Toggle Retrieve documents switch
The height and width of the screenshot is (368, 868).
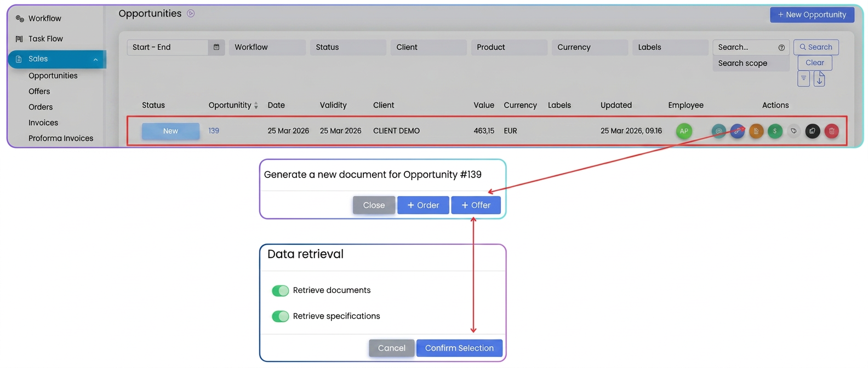280,290
